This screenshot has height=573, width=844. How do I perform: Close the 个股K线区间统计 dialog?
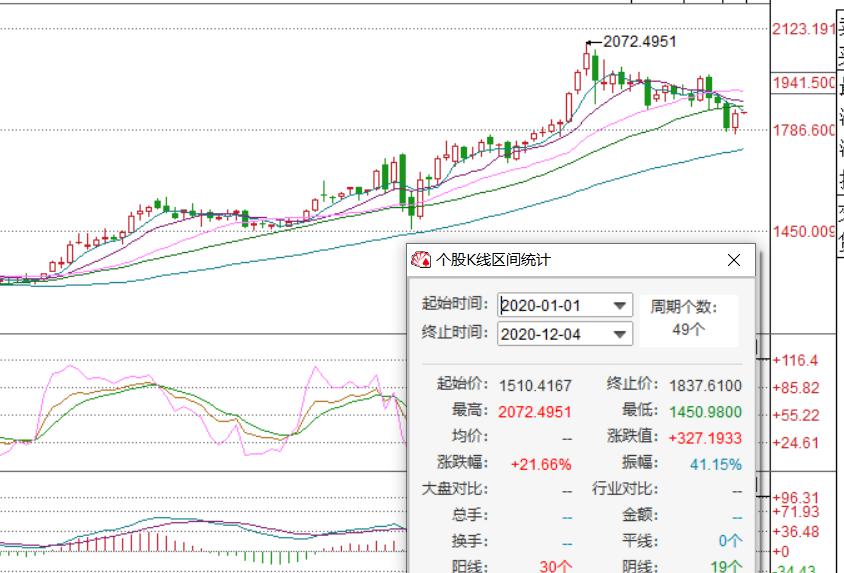tap(734, 260)
